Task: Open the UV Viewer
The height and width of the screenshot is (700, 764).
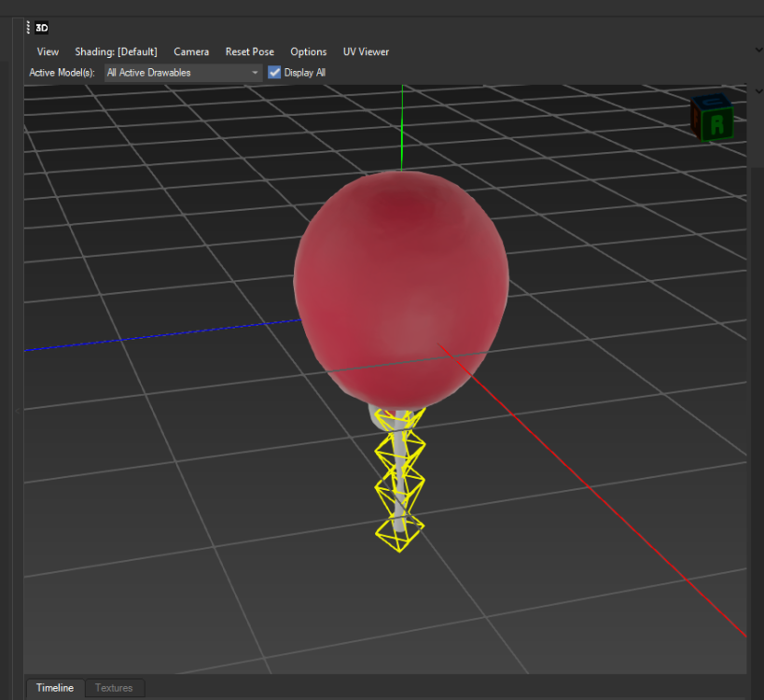Action: tap(366, 51)
